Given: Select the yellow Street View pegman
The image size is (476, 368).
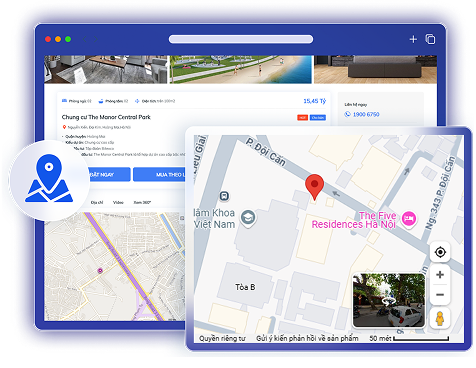Looking at the screenshot, I should pos(440,318).
